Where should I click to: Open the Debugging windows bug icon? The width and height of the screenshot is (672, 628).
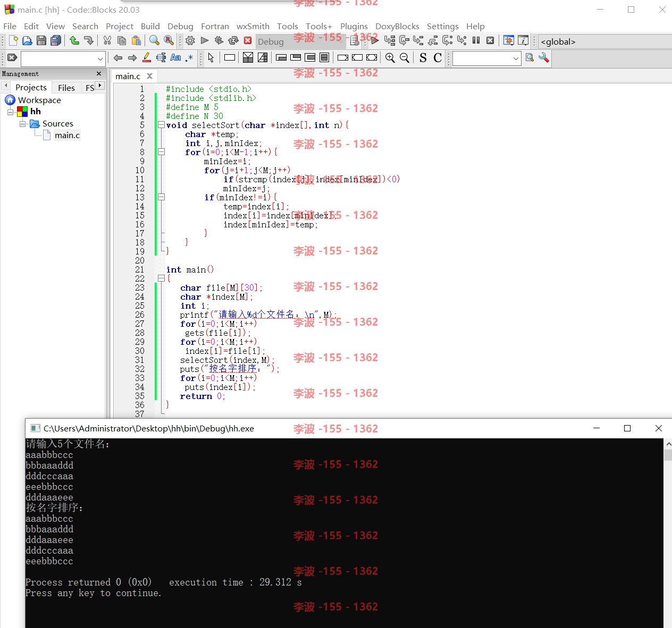click(x=509, y=40)
